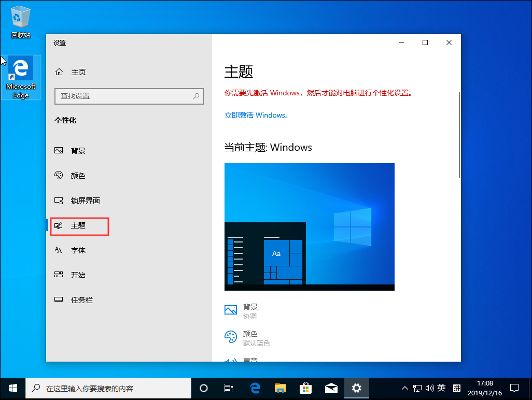Open 开始 (Start) settings in sidebar
Image resolution: width=532 pixels, height=400 pixels.
[77, 275]
